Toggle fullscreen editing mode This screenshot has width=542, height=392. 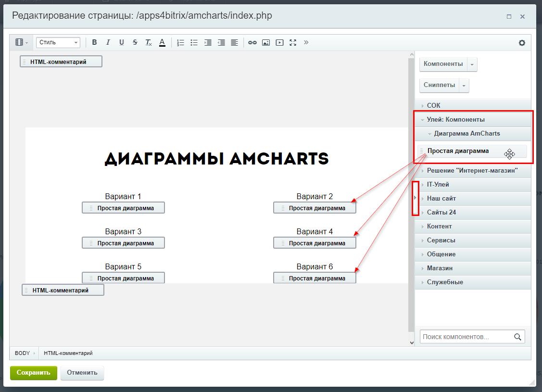pos(293,42)
